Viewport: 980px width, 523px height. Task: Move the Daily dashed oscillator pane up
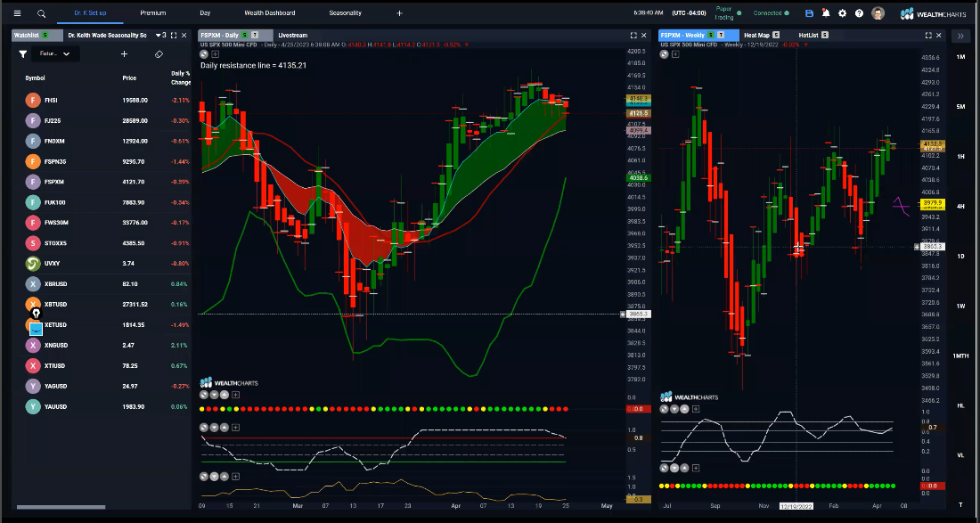225,428
